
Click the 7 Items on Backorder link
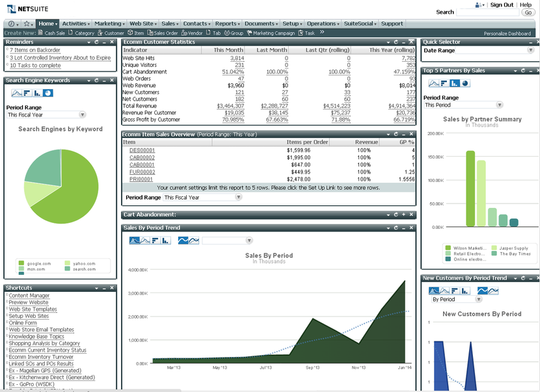click(34, 50)
